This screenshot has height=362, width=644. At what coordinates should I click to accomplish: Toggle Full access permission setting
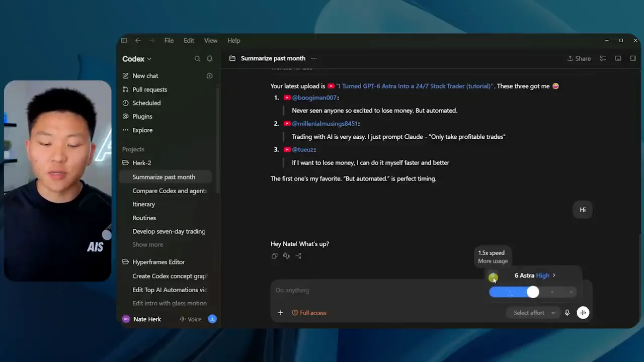309,313
